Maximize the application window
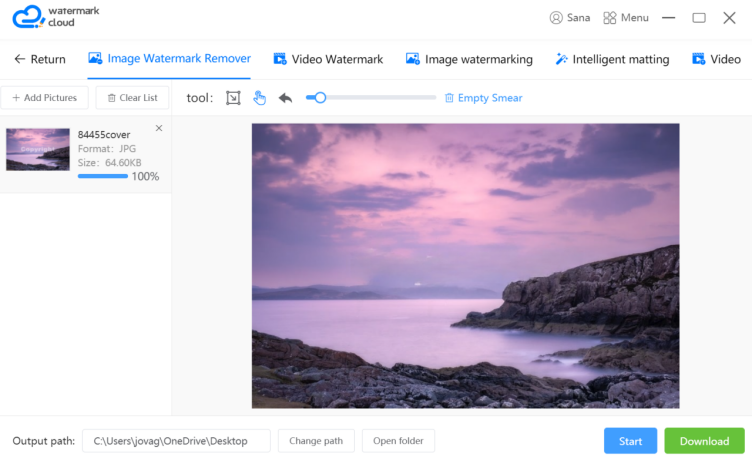The width and height of the screenshot is (753, 461). pos(699,18)
